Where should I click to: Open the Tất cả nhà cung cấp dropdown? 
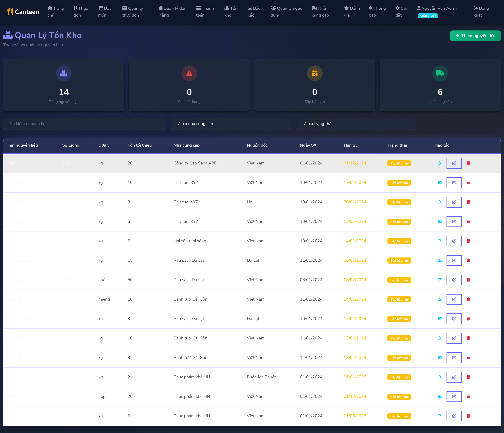231,124
